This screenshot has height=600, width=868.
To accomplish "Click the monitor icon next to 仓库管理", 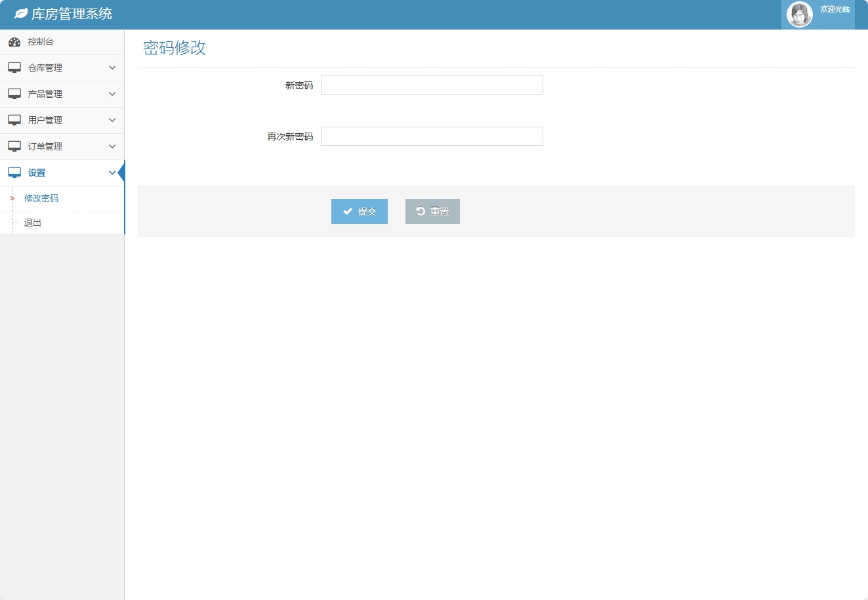I will (x=14, y=67).
